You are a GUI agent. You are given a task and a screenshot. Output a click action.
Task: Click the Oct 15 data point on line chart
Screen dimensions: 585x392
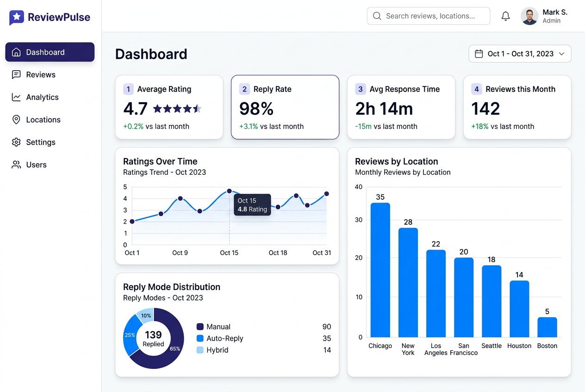click(x=229, y=191)
